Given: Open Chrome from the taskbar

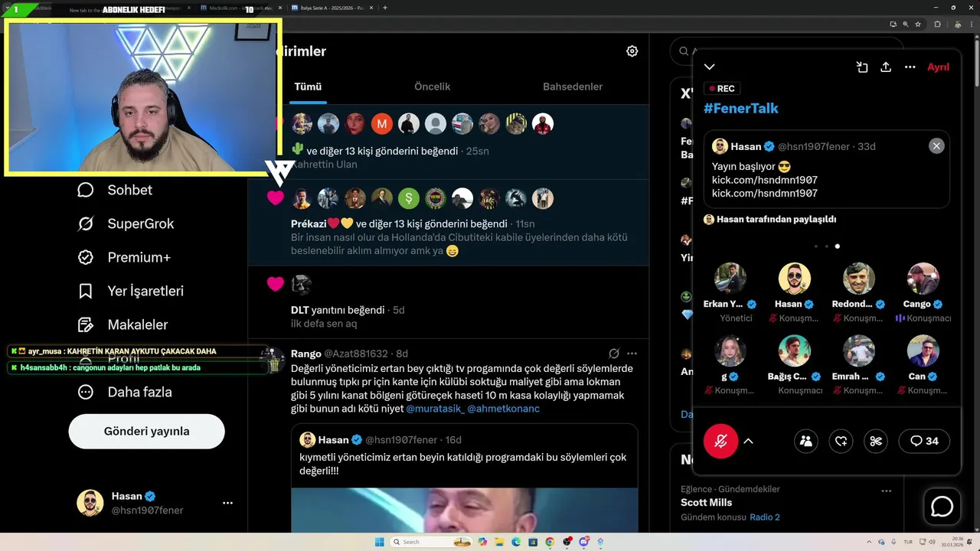Looking at the screenshot, I should click(x=550, y=542).
